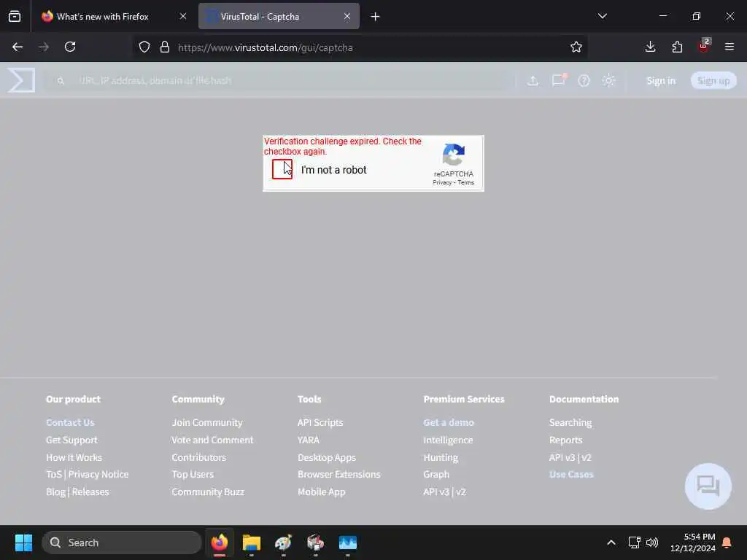Viewport: 747px width, 560px height.
Task: Open the Join Community link
Action: (207, 422)
